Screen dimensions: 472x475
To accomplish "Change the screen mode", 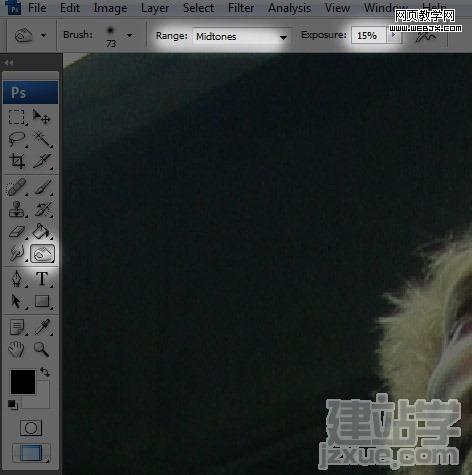I will click(31, 453).
